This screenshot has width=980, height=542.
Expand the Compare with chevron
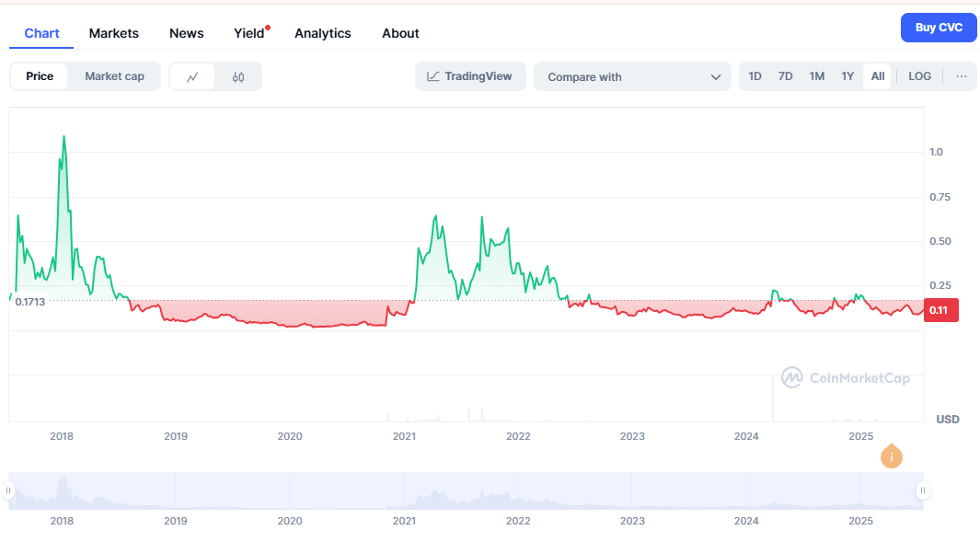(x=717, y=77)
